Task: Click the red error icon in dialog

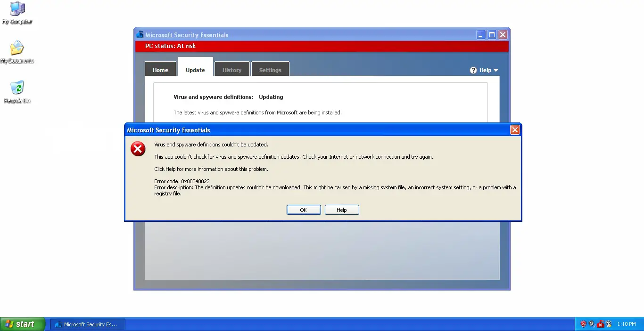Action: [x=138, y=150]
